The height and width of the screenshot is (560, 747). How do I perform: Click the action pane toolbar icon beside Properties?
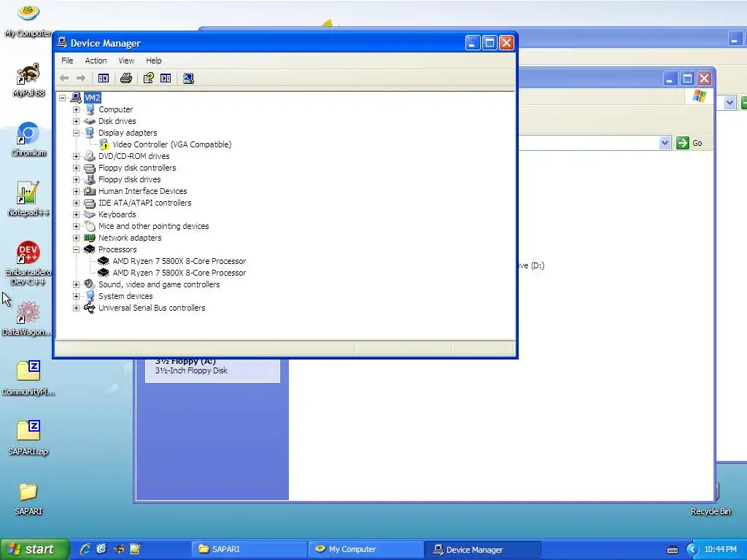tap(166, 78)
